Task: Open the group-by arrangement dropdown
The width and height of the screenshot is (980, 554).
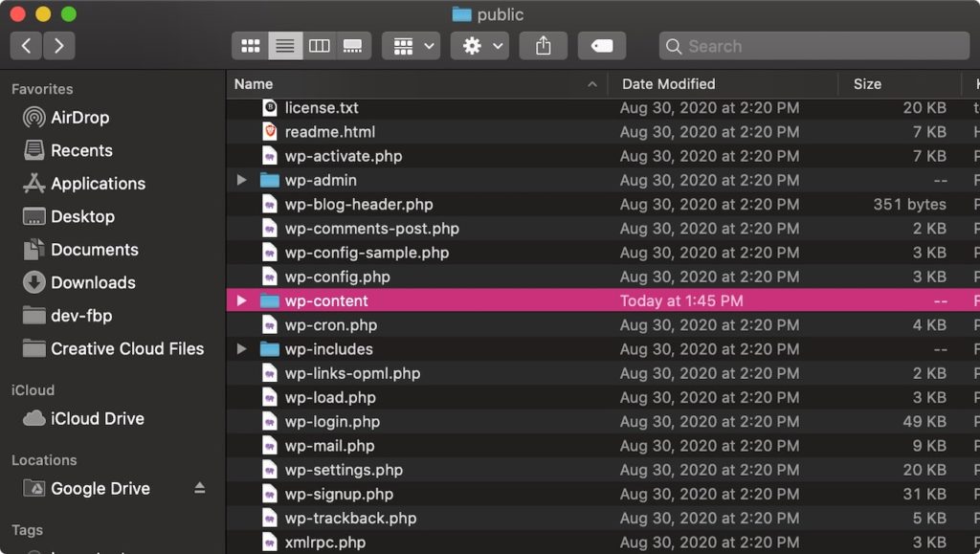Action: pyautogui.click(x=412, y=46)
